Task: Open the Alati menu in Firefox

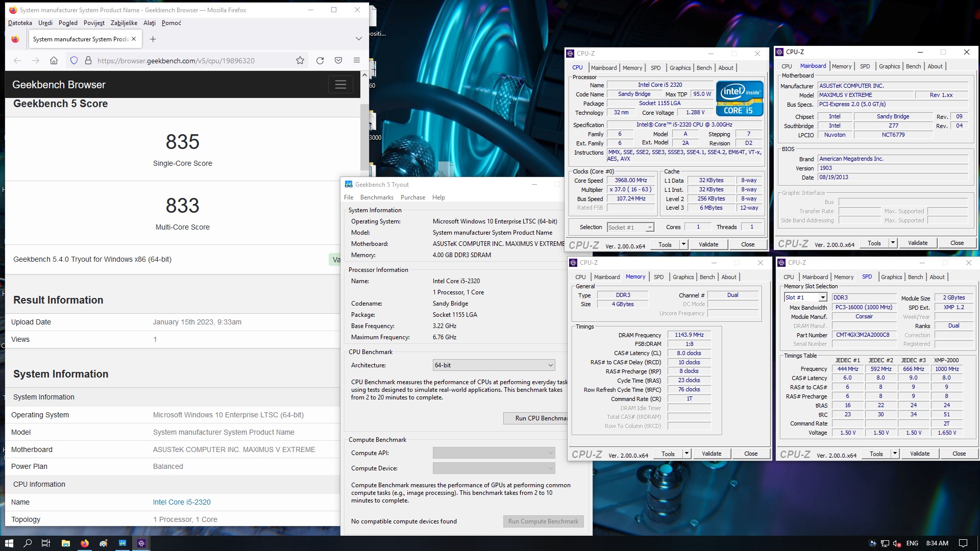Action: (150, 23)
